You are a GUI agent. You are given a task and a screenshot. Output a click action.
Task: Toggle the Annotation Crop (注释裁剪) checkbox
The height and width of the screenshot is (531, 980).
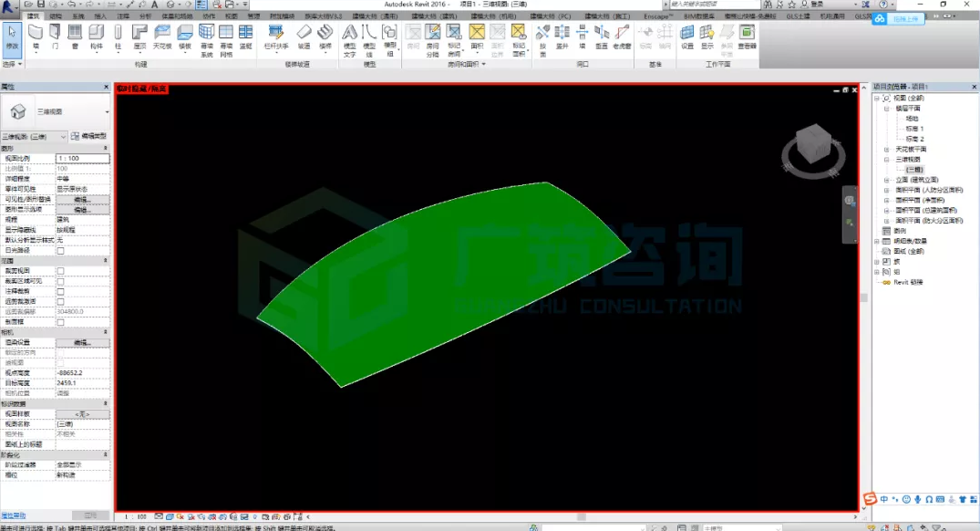click(61, 291)
